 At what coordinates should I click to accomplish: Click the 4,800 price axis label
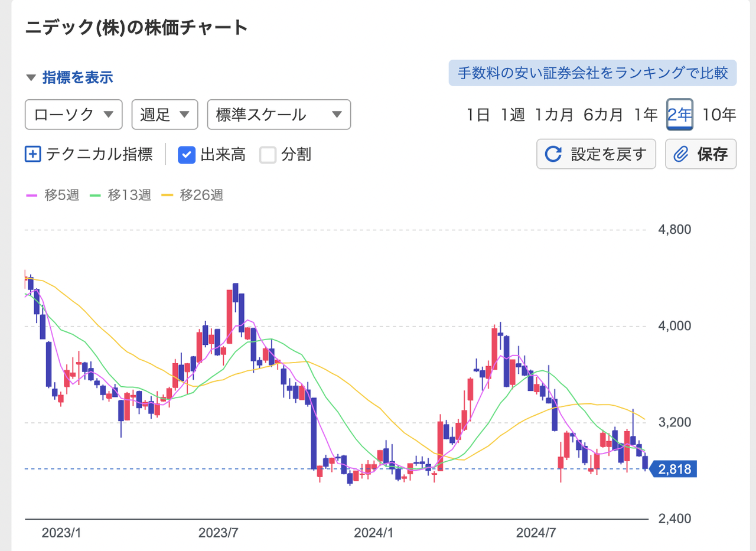674,229
